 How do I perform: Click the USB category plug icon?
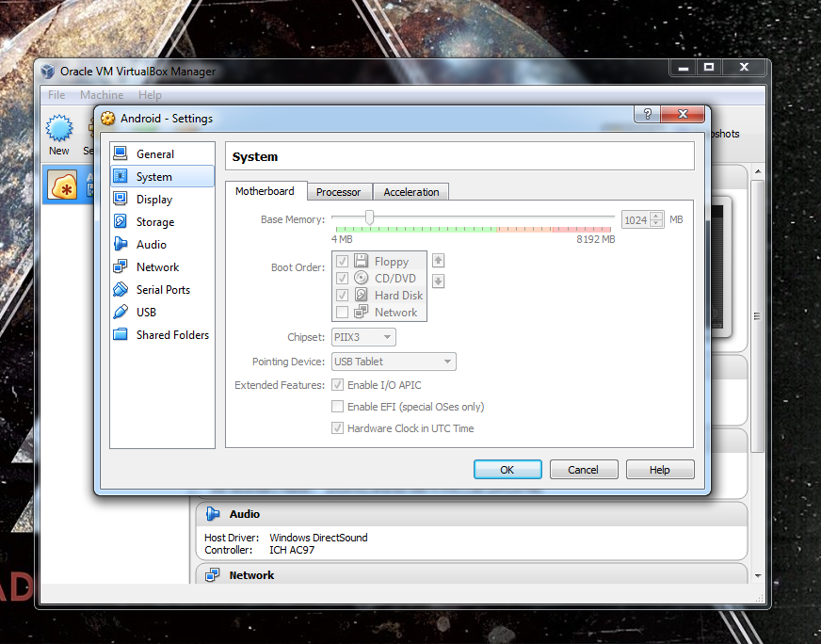pyautogui.click(x=121, y=312)
